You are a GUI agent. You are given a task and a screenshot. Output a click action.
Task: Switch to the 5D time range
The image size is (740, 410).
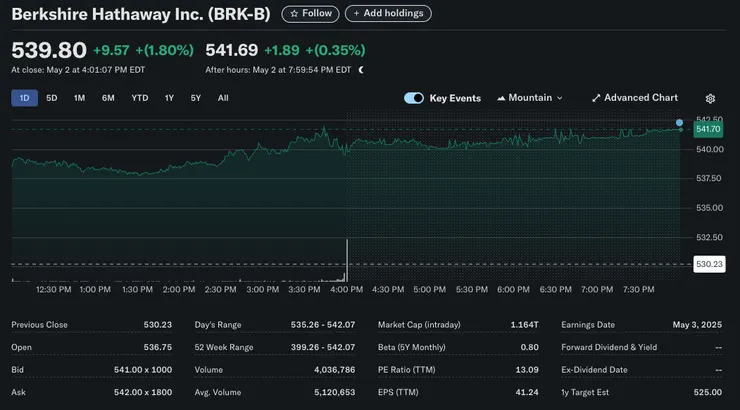52,98
